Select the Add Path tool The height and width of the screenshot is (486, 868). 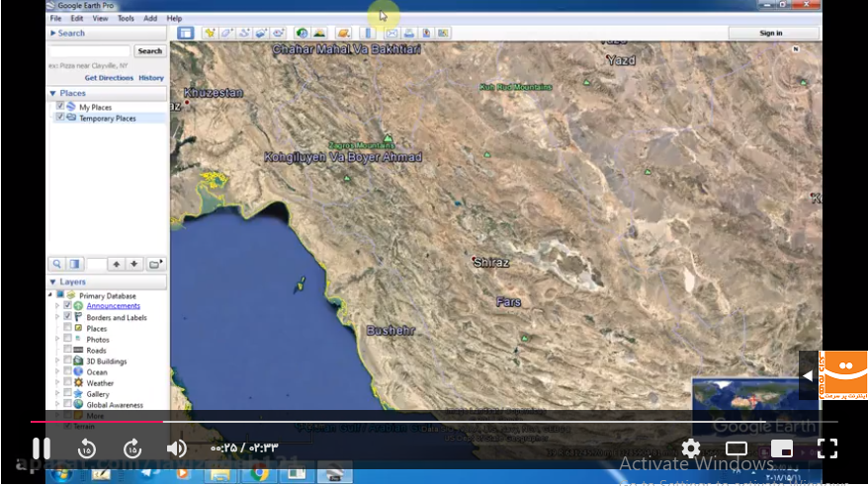[x=243, y=33]
